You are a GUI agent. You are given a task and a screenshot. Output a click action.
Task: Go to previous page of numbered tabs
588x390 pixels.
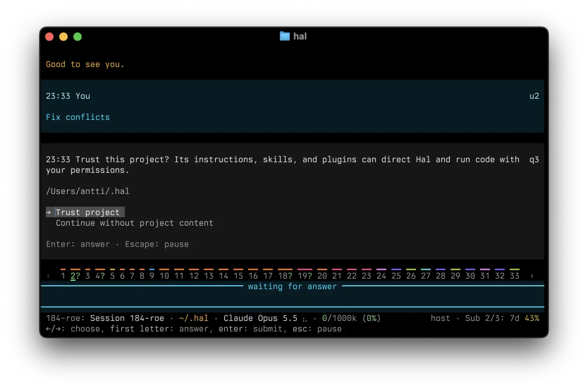coord(49,276)
